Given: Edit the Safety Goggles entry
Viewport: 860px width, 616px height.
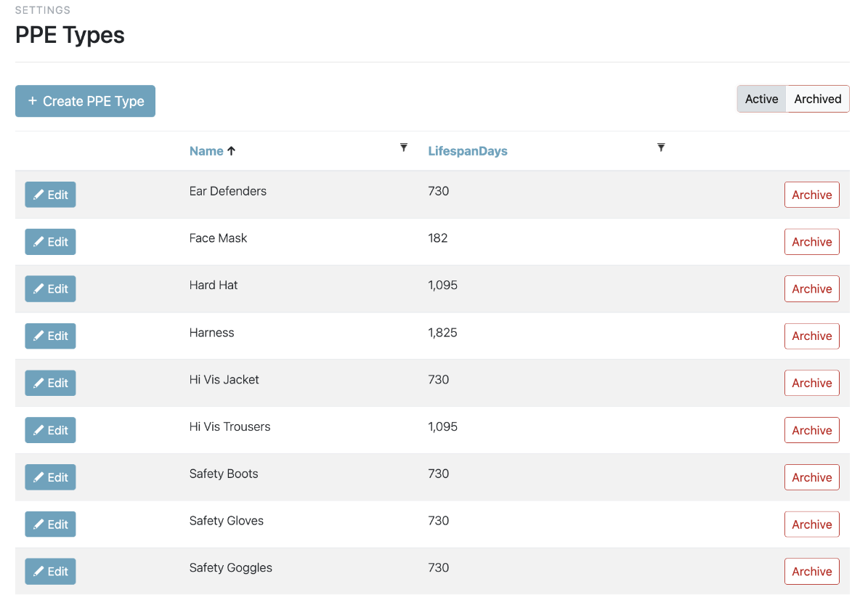Looking at the screenshot, I should (x=50, y=572).
